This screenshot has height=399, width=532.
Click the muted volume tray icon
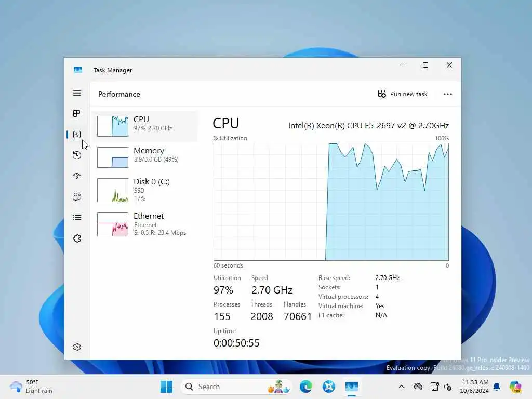(448, 387)
